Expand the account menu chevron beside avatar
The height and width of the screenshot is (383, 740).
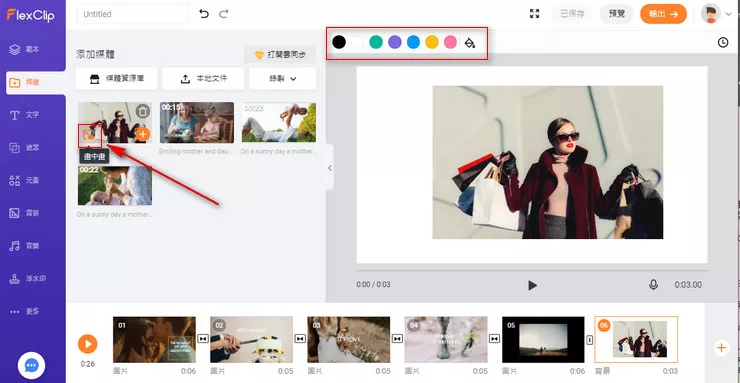tap(729, 15)
